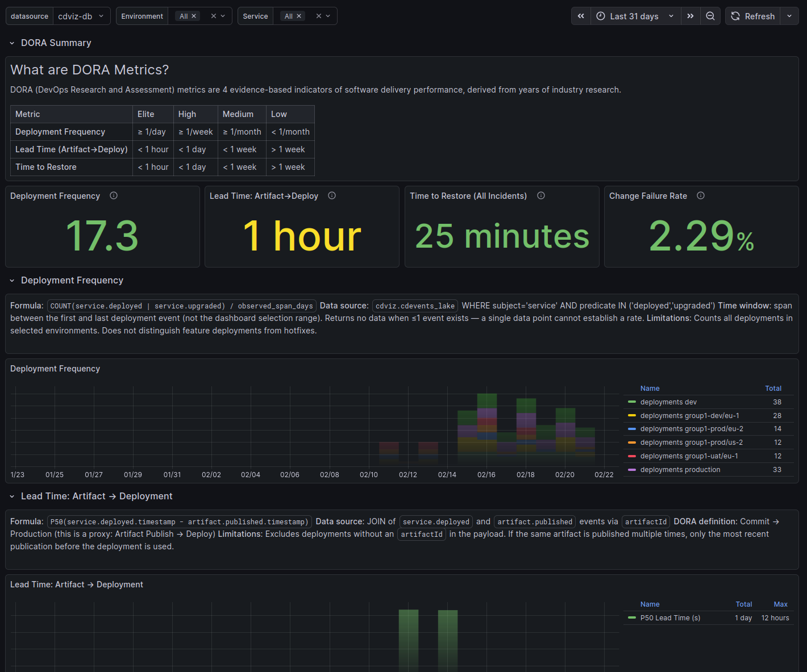
Task: Open the Service filter value dropdown
Action: pos(328,16)
